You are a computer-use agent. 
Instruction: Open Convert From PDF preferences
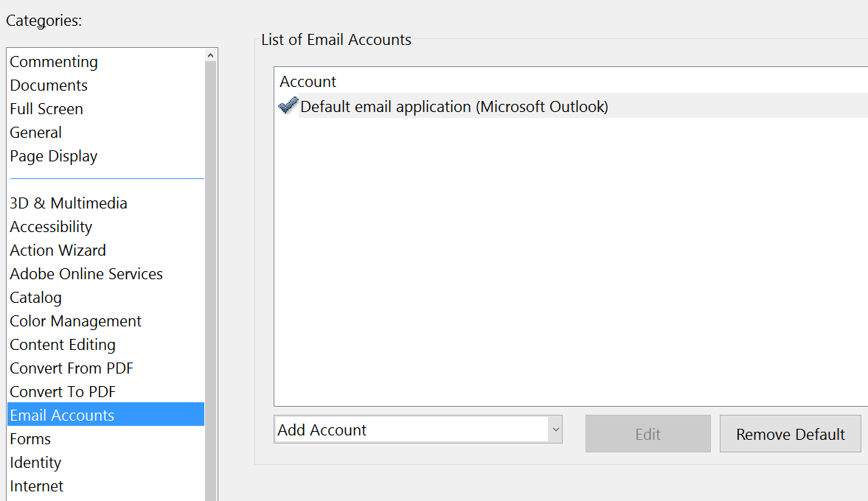click(71, 368)
